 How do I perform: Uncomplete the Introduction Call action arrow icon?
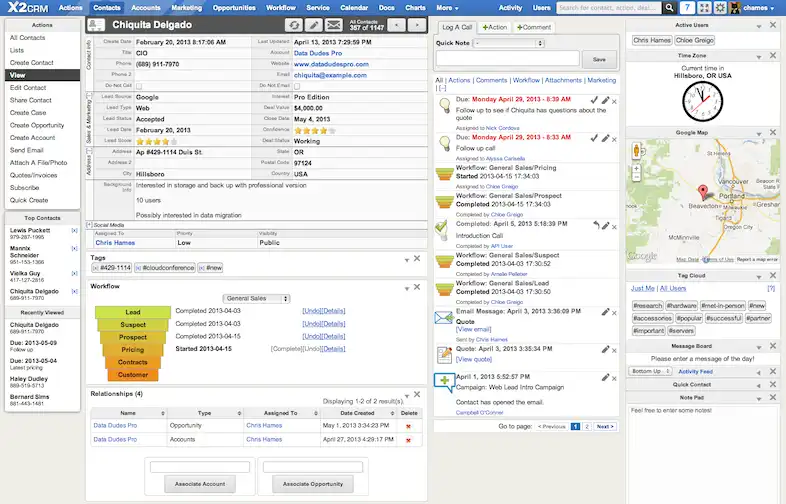(x=596, y=225)
